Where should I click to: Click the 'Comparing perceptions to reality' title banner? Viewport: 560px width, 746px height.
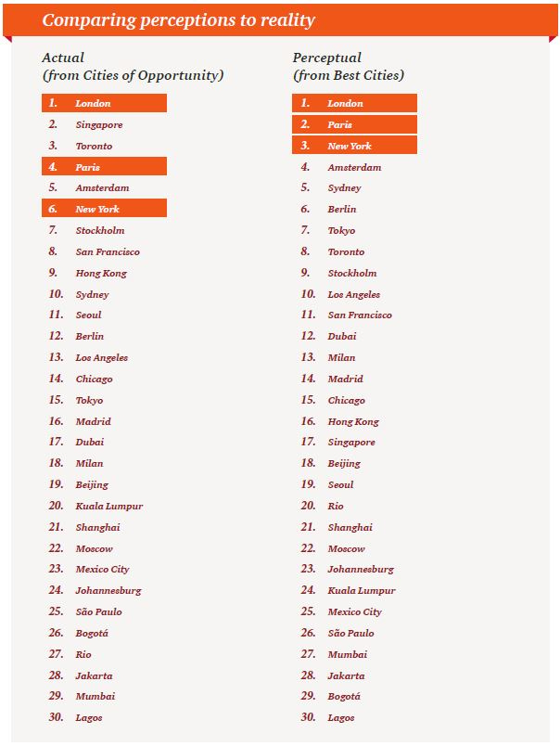(178, 19)
